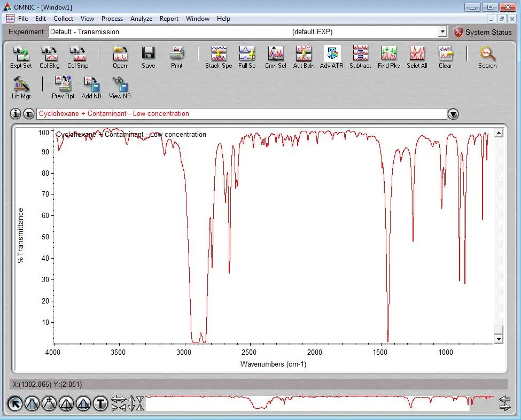521x420 pixels.
Task: Open the Help menu
Action: tap(223, 19)
